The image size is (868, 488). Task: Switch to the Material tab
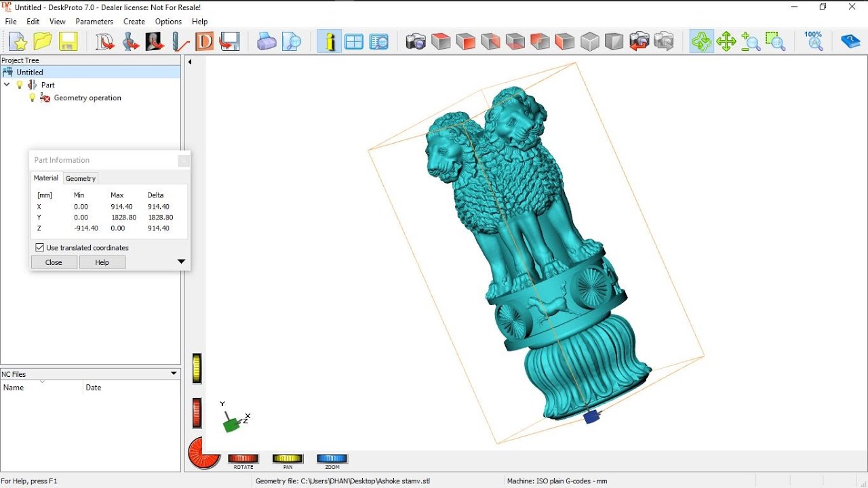pos(46,178)
